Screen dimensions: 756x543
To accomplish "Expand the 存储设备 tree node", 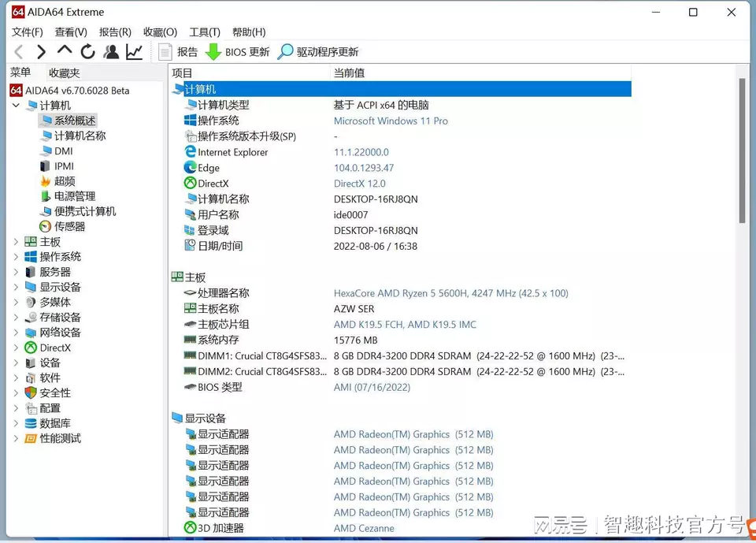I will (x=16, y=317).
